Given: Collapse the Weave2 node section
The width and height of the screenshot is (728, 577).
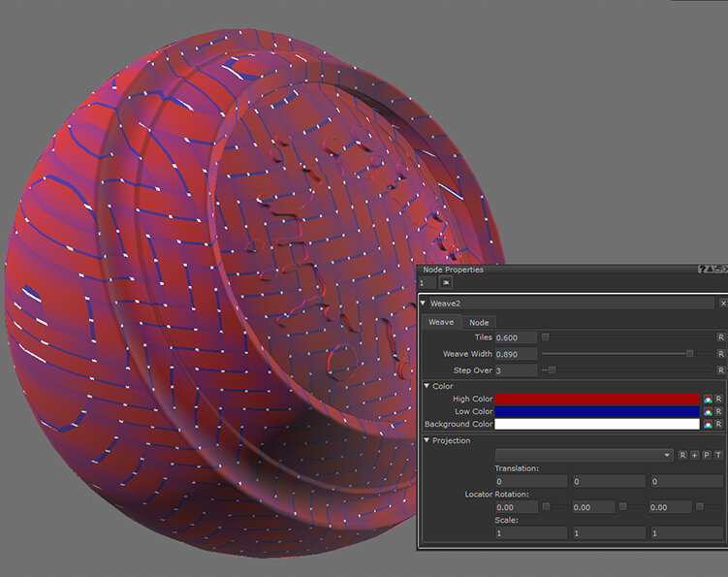Looking at the screenshot, I should (x=424, y=304).
